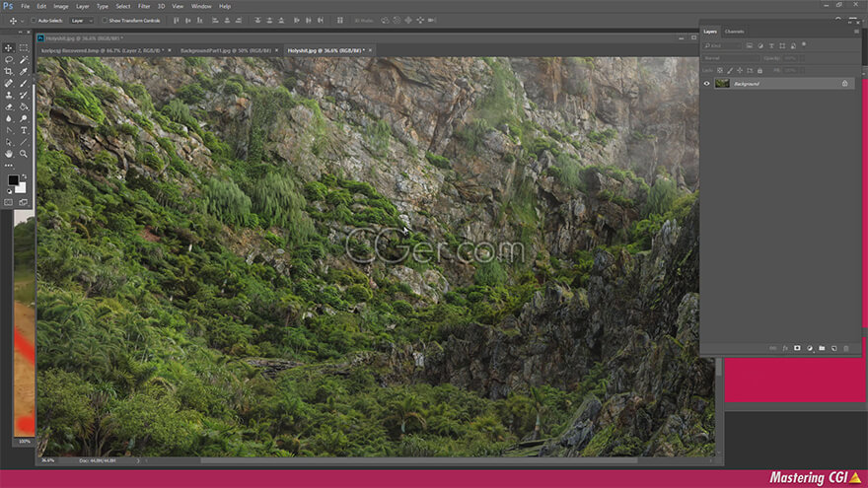The width and height of the screenshot is (868, 488).
Task: Select the Healing Brush tool
Action: click(x=8, y=83)
